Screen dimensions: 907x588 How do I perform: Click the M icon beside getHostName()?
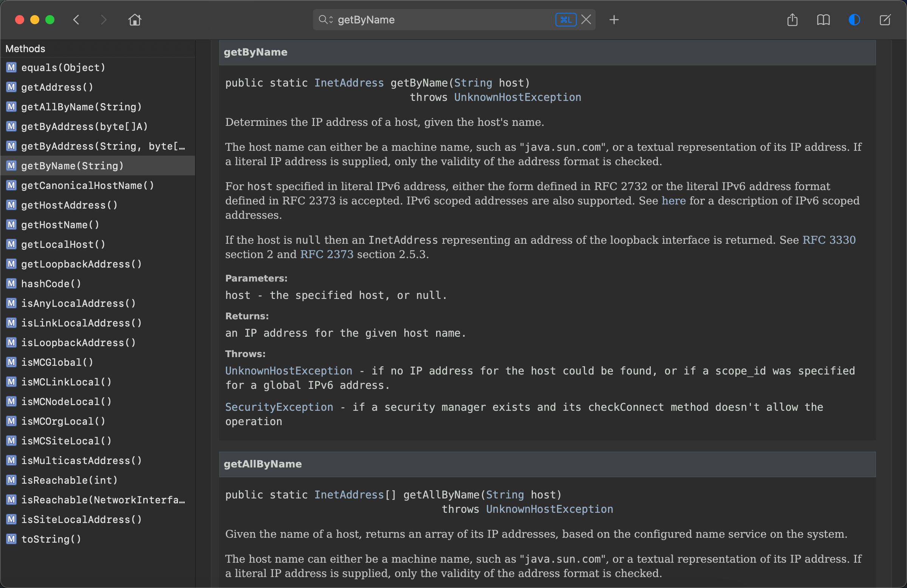pos(11,225)
